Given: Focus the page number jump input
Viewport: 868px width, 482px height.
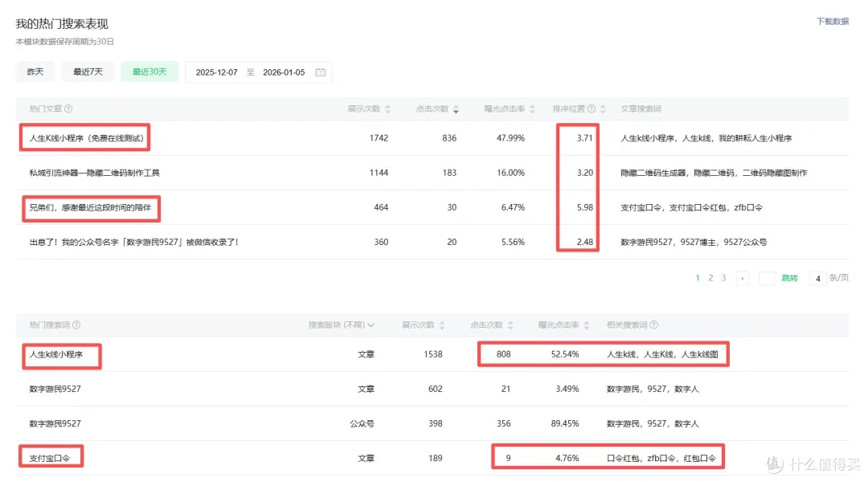Looking at the screenshot, I should point(767,278).
